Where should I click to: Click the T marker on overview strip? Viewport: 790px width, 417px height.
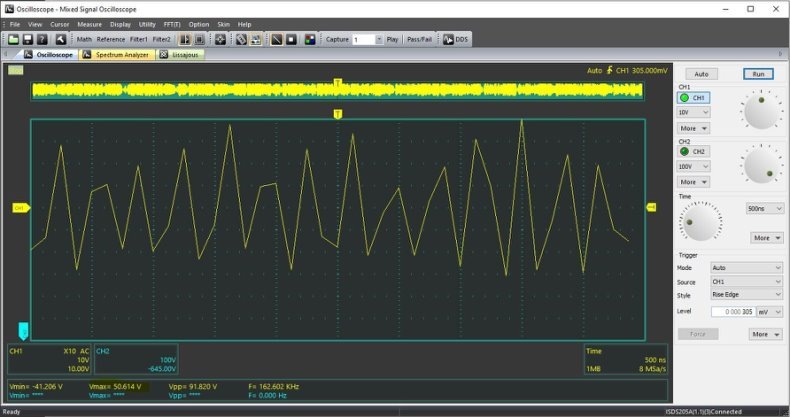(x=338, y=82)
